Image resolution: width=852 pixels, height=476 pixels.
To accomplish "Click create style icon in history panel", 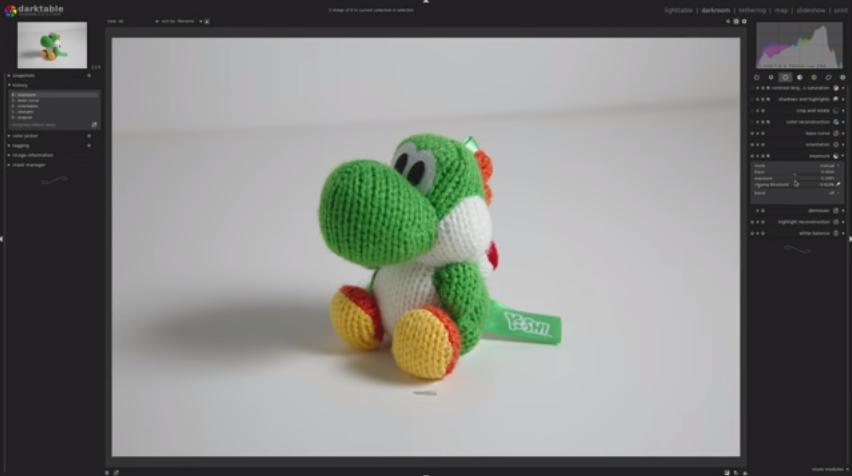I will click(95, 124).
